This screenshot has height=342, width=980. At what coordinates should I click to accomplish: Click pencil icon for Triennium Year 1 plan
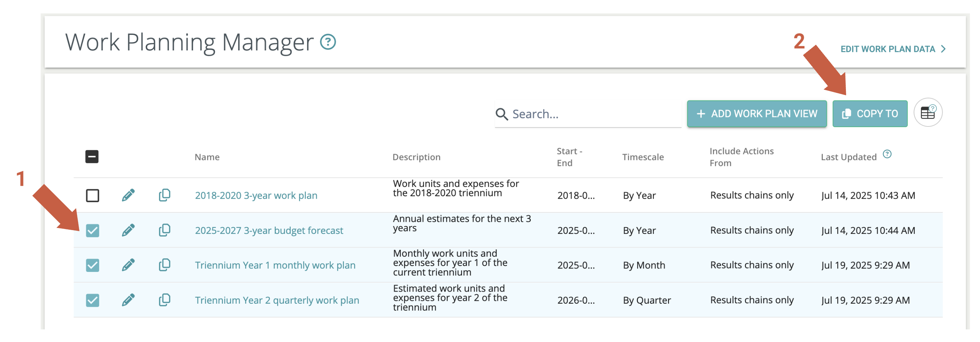(128, 265)
